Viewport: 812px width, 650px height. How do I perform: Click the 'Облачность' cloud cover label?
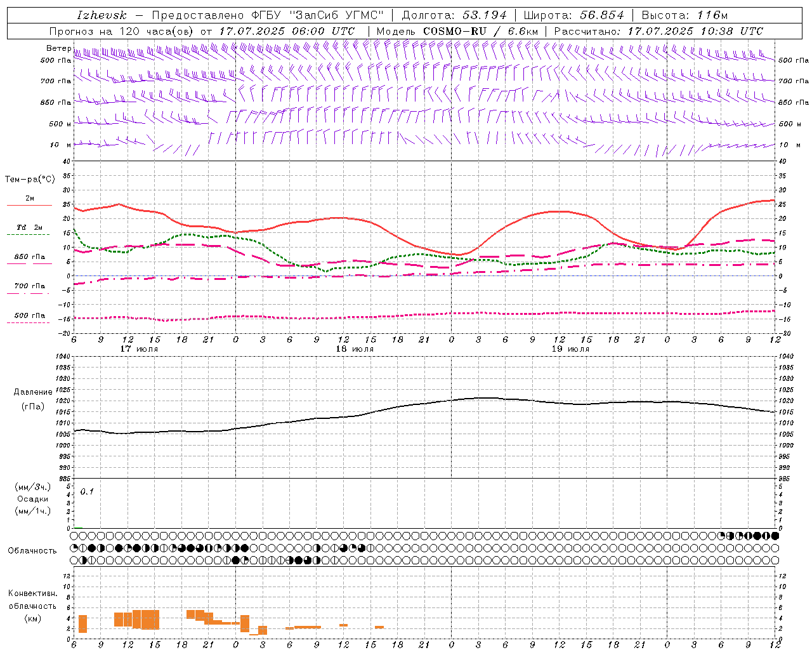point(32,551)
